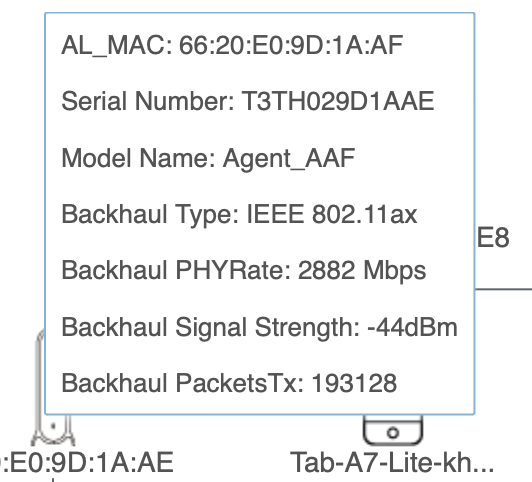Click the AL_MAC label in the tooltip
532x482 pixels.
click(117, 45)
